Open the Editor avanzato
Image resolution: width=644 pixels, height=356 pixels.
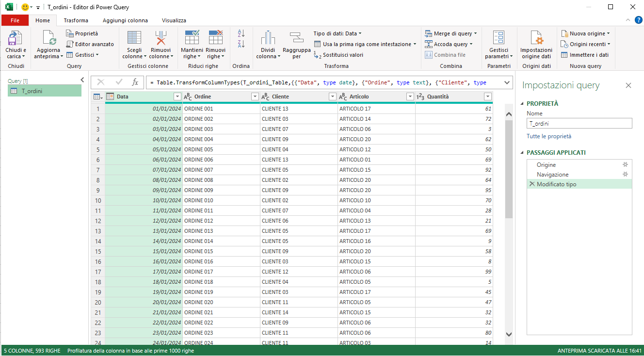90,44
